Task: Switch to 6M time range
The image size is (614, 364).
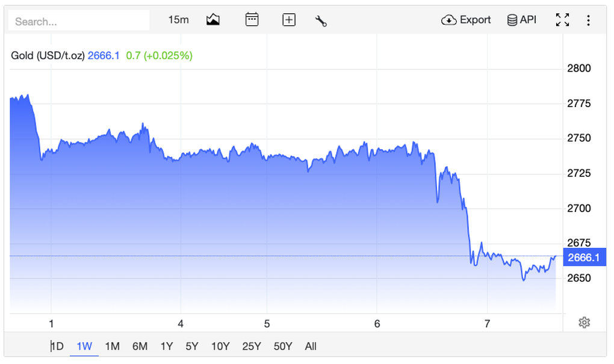Action: point(140,346)
